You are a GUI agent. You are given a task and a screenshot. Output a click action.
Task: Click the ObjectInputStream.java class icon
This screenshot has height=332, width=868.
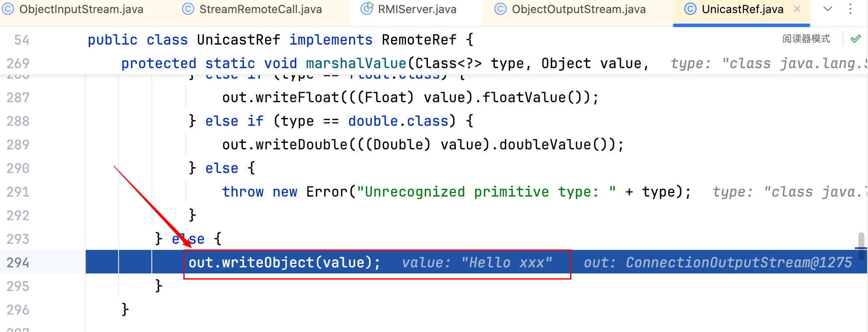[8, 9]
